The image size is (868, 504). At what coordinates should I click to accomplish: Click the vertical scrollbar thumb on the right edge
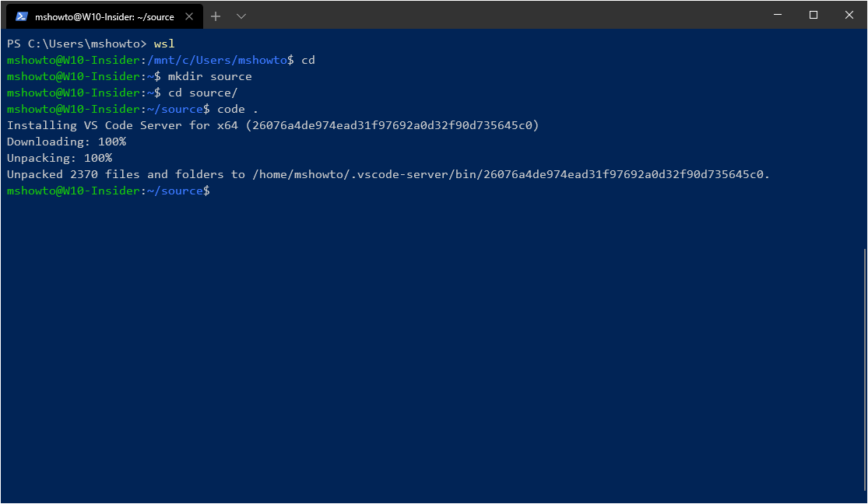point(865,369)
